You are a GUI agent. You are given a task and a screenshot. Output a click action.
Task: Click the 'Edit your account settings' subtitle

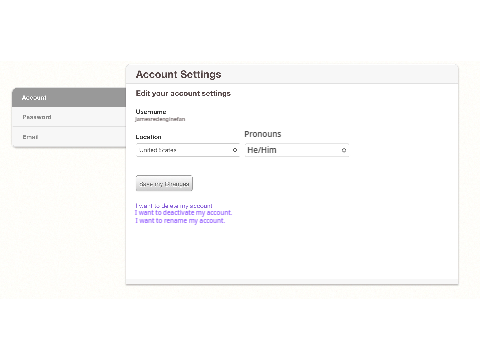(183, 93)
